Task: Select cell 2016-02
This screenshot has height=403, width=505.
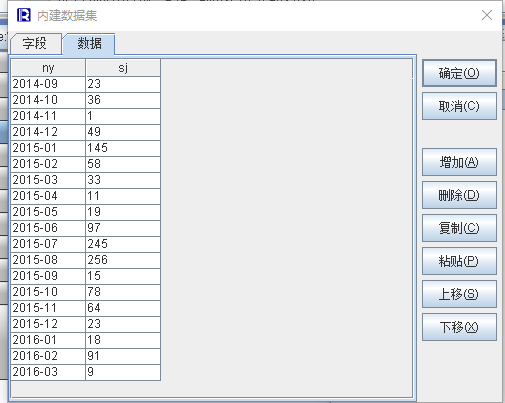Action: [x=48, y=356]
